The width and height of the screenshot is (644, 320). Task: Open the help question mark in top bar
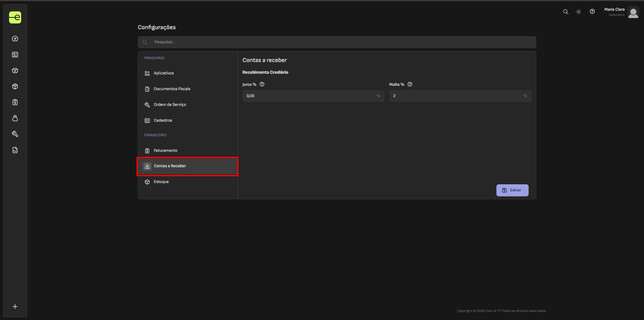coord(592,12)
